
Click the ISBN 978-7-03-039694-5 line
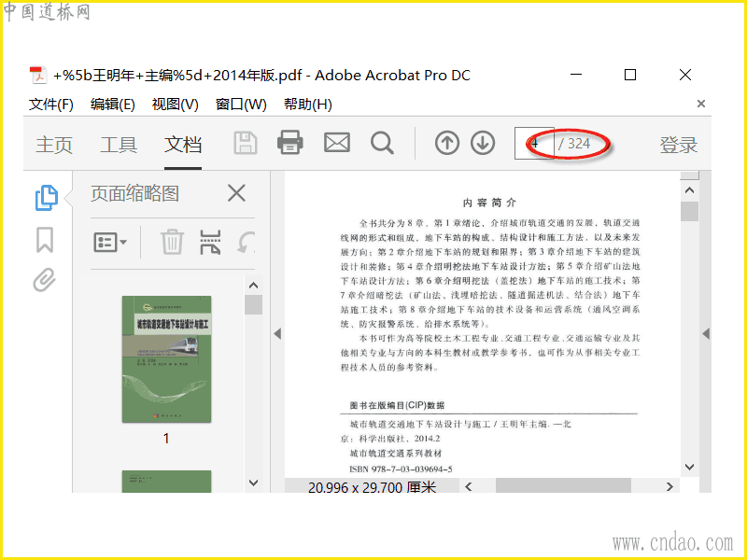pos(401,469)
